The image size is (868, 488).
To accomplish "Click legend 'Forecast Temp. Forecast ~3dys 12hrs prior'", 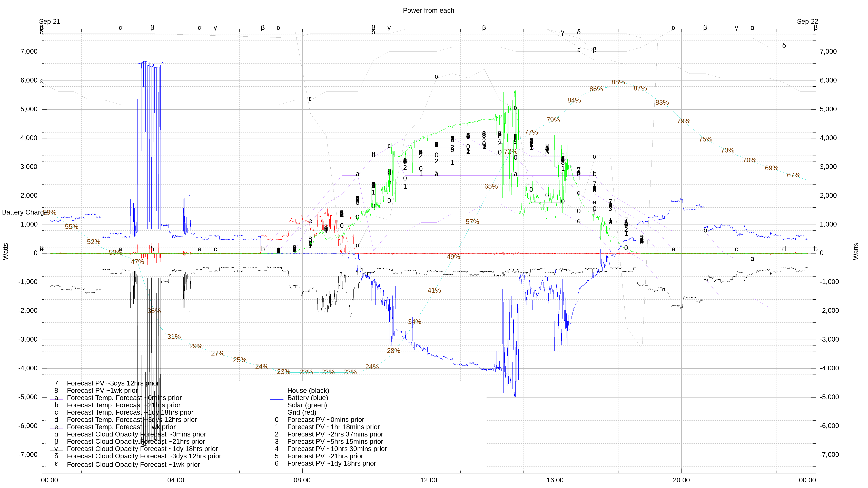I will click(x=132, y=420).
